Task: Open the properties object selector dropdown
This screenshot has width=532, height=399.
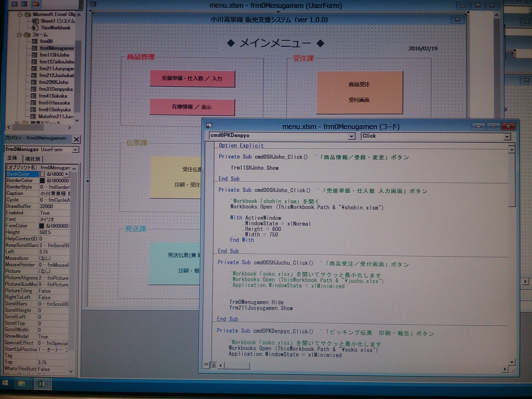Action: (x=75, y=150)
